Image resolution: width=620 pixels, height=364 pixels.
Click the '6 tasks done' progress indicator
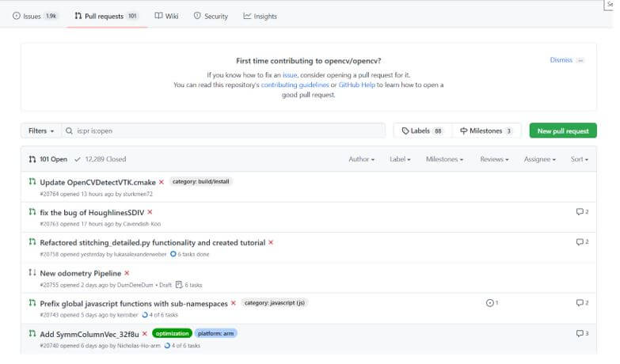[x=189, y=254]
